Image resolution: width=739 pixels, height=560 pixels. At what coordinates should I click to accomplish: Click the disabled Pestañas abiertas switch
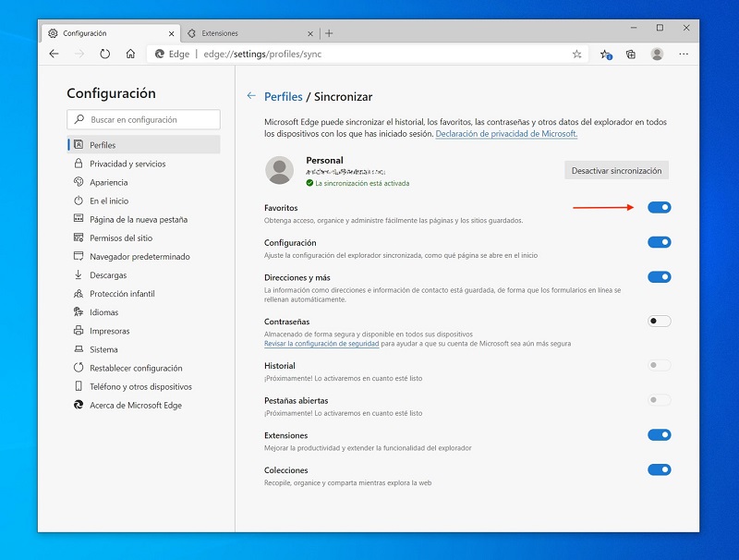[659, 400]
